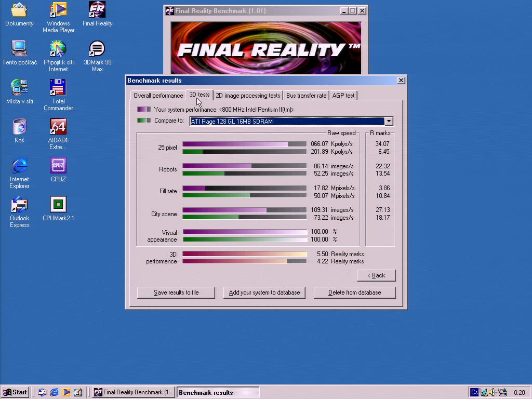Open the volume speaker tray icon
This screenshot has height=399, width=532.
pos(493,392)
